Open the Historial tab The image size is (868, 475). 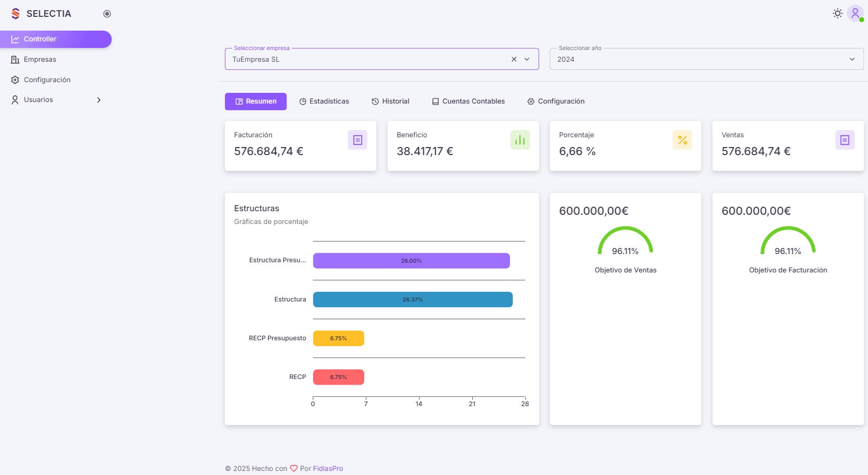(x=391, y=102)
